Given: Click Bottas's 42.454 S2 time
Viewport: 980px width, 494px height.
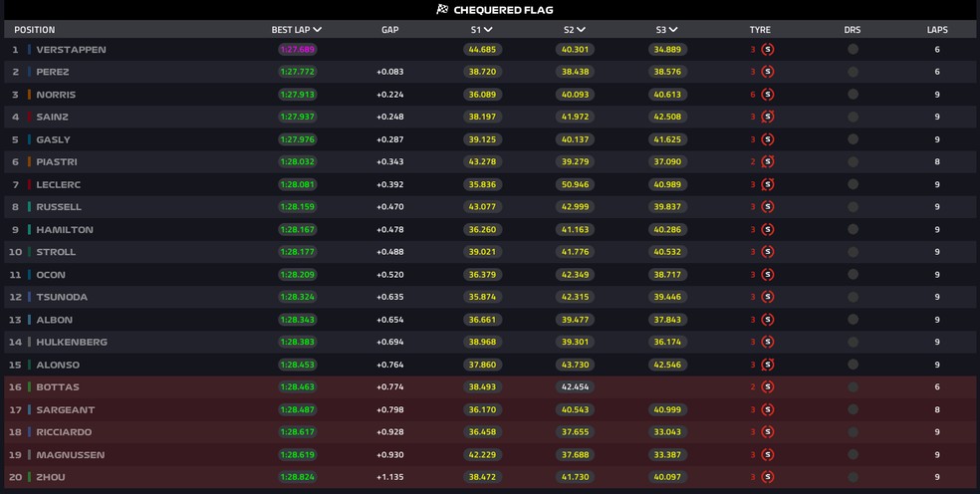Looking at the screenshot, I should pyautogui.click(x=575, y=387).
